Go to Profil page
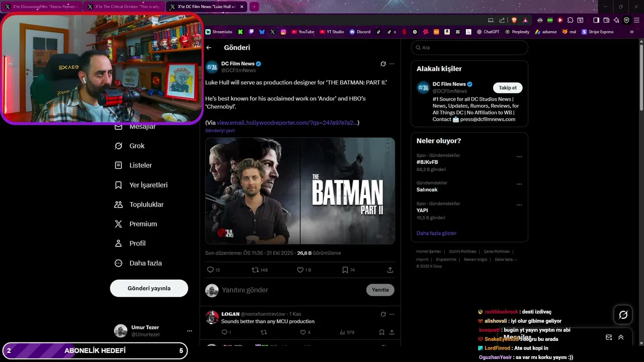Screen dimensions: 644x362 click(130, 243)
